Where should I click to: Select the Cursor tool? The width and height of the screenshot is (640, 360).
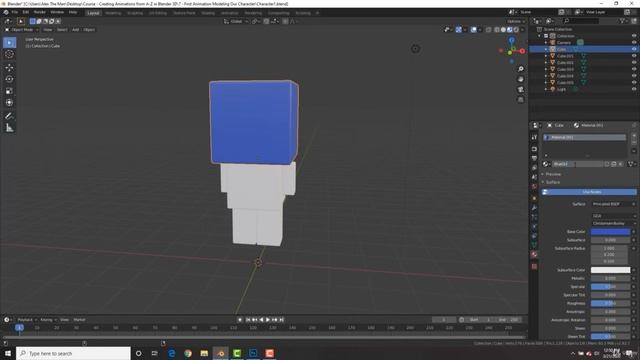pos(9,54)
